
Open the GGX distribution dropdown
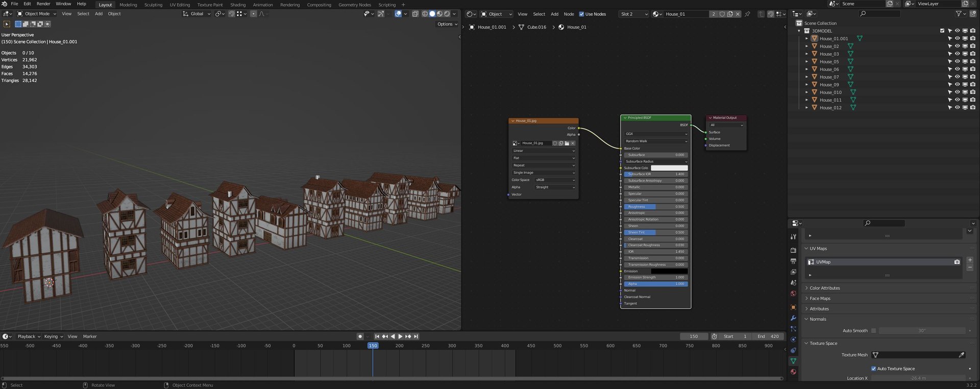pos(656,134)
